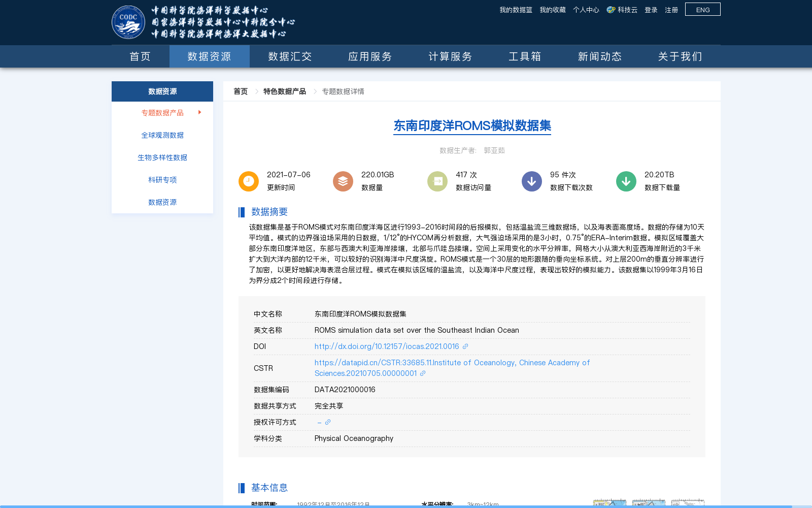Click the 登录 link
This screenshot has height=508, width=812.
click(x=651, y=10)
